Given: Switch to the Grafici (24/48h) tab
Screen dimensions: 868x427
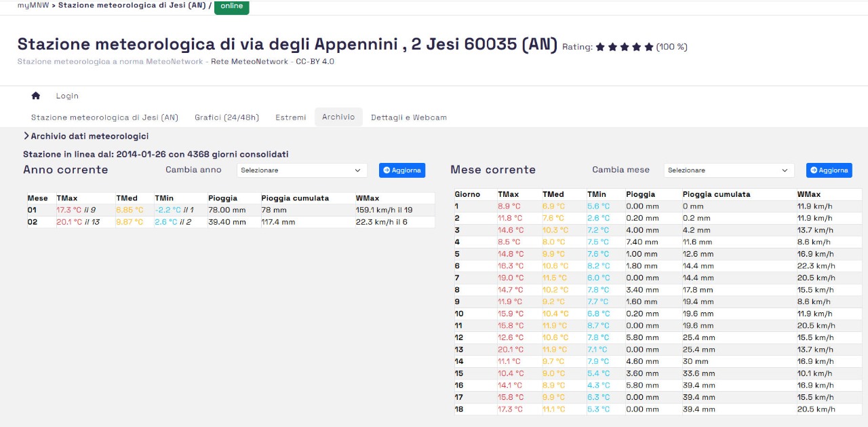Looking at the screenshot, I should (226, 117).
